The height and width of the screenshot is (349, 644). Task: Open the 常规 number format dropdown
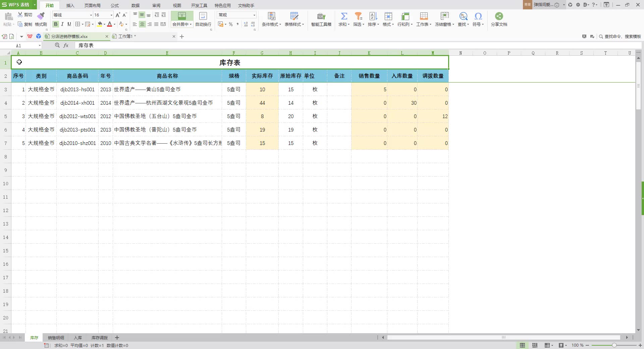pyautogui.click(x=254, y=15)
